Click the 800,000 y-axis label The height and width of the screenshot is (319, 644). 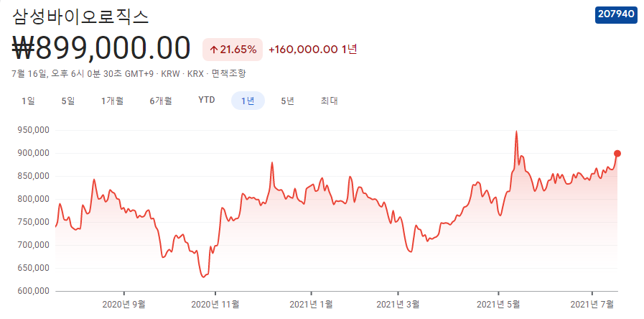(34, 199)
